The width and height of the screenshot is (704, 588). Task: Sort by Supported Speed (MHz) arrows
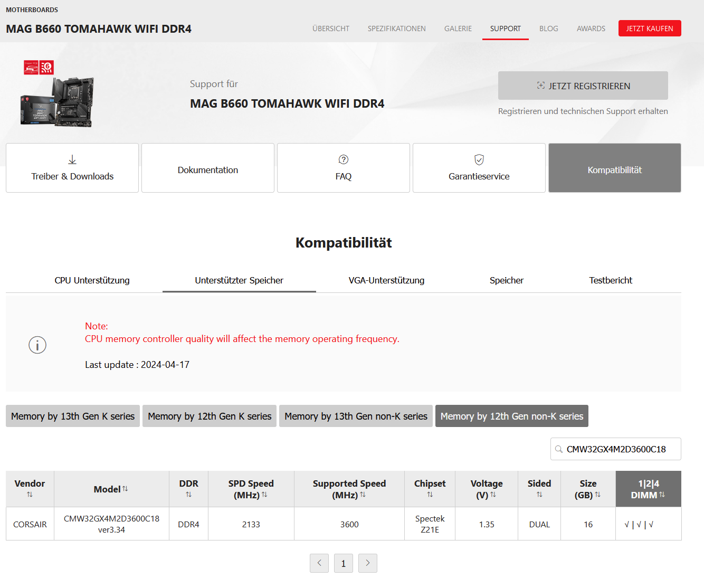pos(363,495)
